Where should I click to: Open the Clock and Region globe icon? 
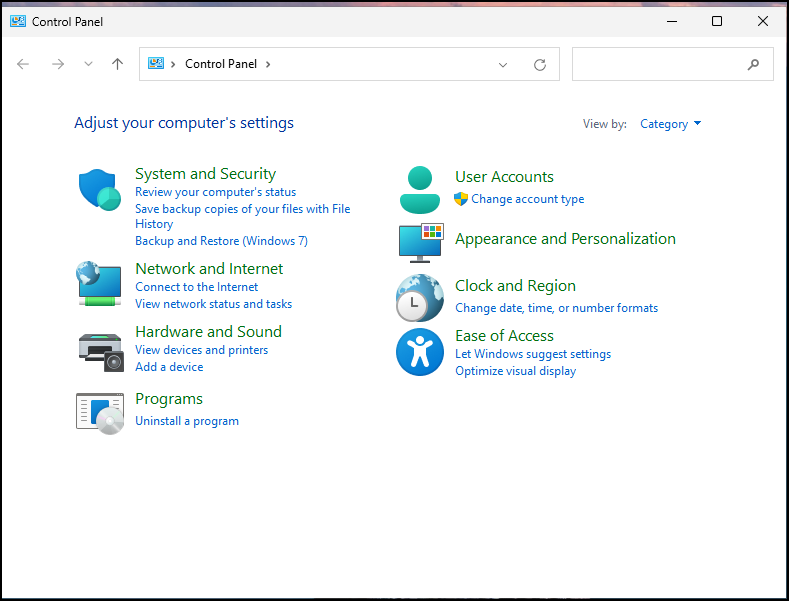[420, 298]
